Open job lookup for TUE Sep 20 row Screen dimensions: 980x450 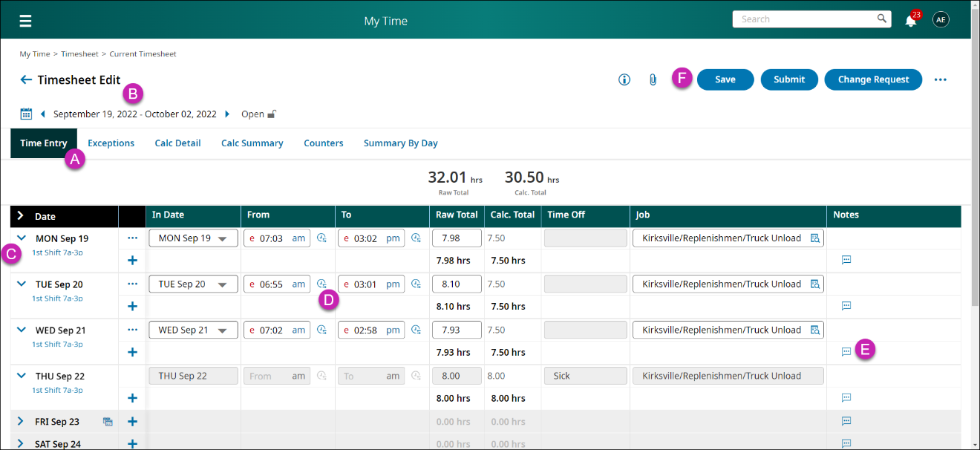(814, 284)
